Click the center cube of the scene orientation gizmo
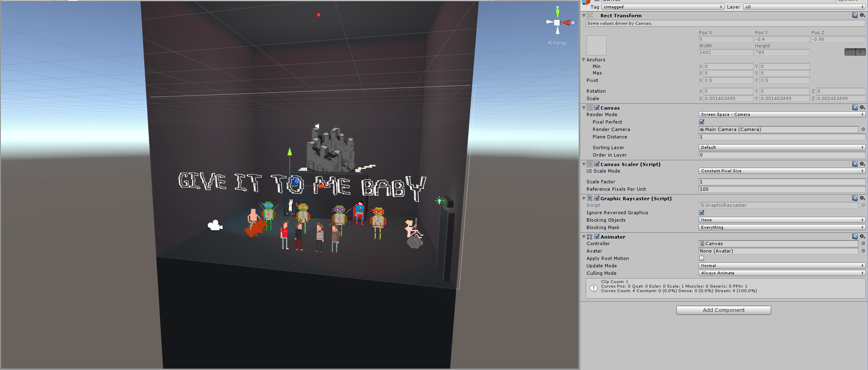 [557, 23]
